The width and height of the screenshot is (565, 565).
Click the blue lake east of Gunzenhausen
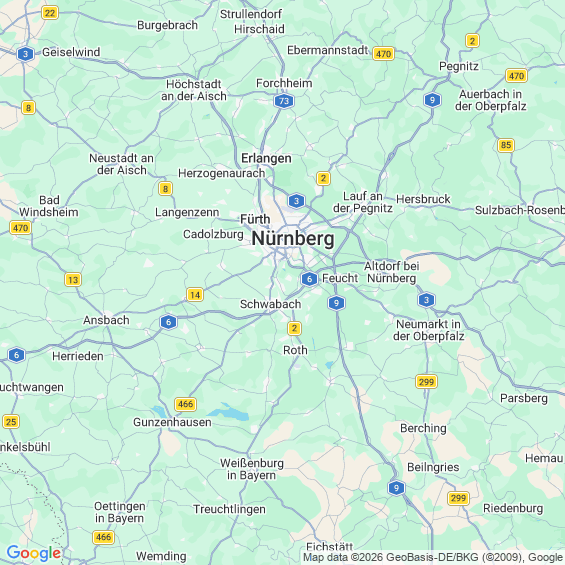230,413
